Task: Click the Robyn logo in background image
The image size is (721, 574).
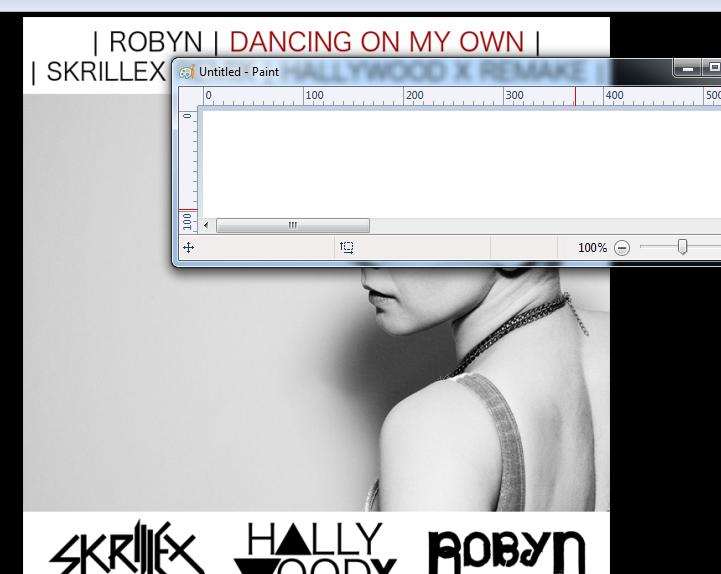Action: pos(507,551)
